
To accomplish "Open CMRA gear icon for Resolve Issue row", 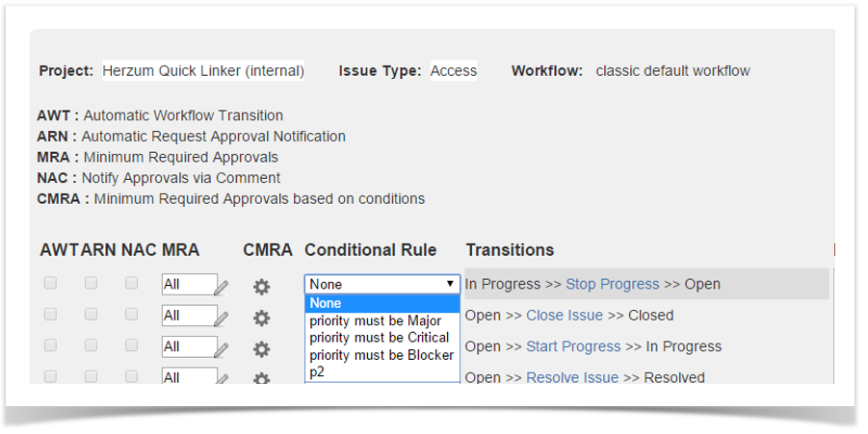I will [x=261, y=378].
